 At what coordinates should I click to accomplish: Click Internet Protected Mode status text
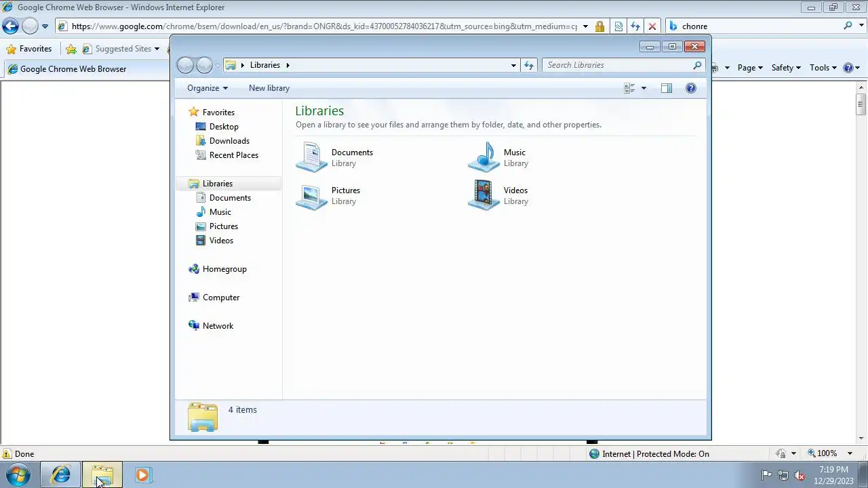(x=656, y=454)
